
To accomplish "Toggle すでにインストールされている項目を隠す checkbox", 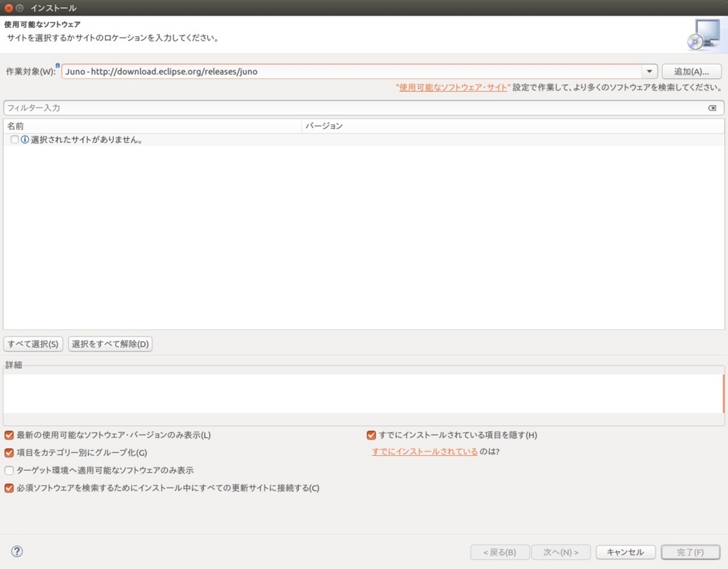I will (x=371, y=435).
